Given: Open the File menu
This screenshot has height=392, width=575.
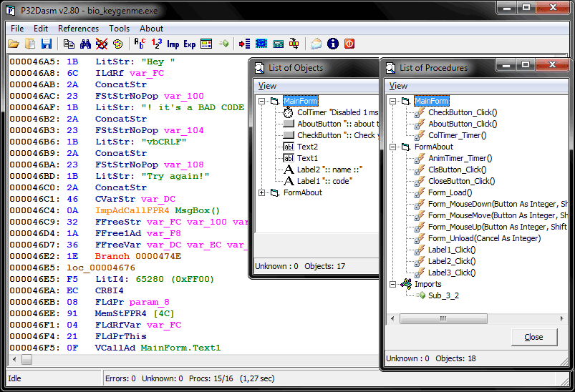Looking at the screenshot, I should click(17, 29).
